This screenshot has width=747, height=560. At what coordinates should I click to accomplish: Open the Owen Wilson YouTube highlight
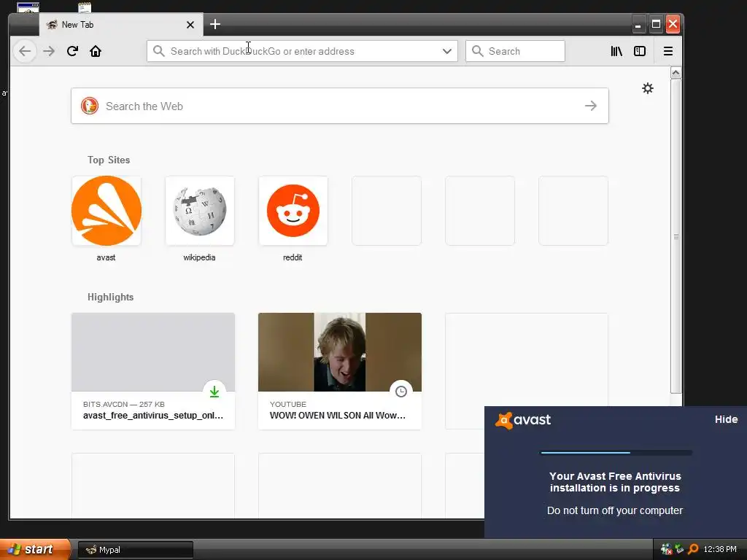coord(340,371)
